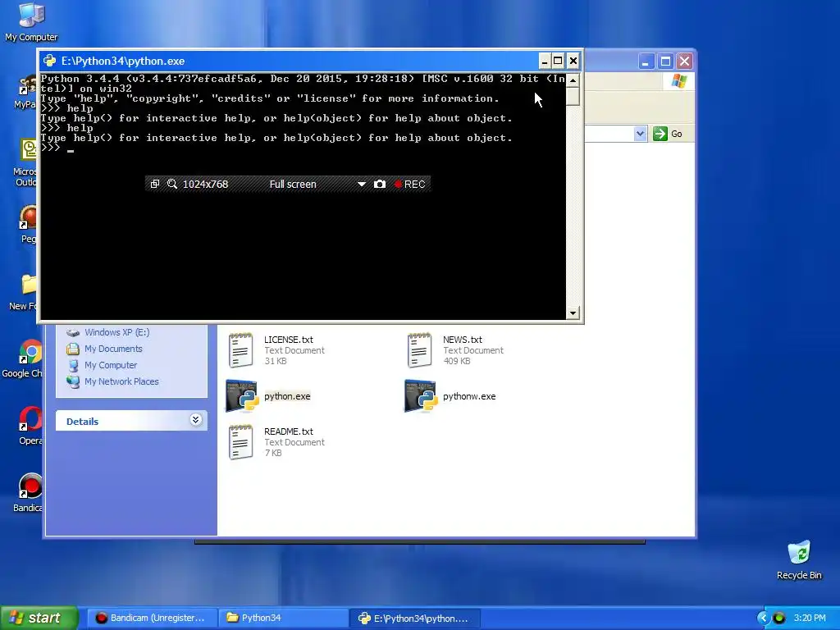Open the Bandicam Full screen mode dropdown
The height and width of the screenshot is (630, 840).
point(362,185)
